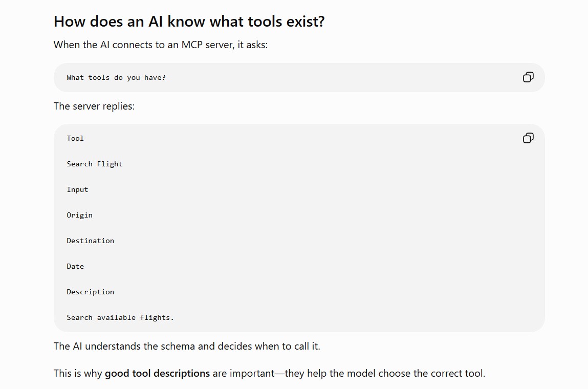Click the "Origin" code line
Screen dimensions: 588x389
click(79, 215)
